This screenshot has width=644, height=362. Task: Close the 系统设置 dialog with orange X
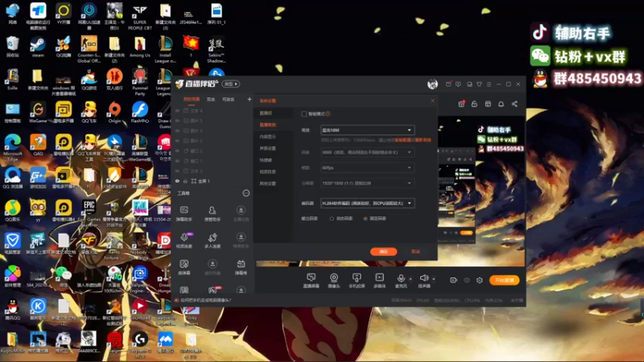click(432, 101)
